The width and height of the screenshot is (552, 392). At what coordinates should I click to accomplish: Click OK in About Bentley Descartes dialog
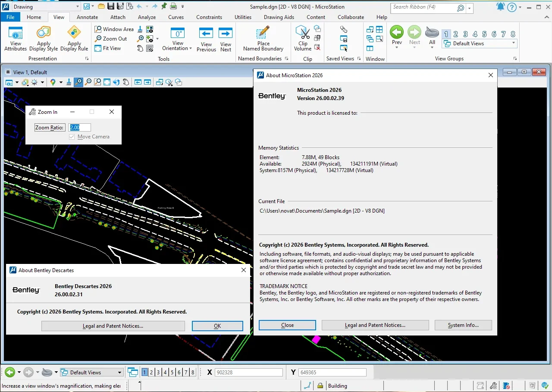tap(217, 326)
